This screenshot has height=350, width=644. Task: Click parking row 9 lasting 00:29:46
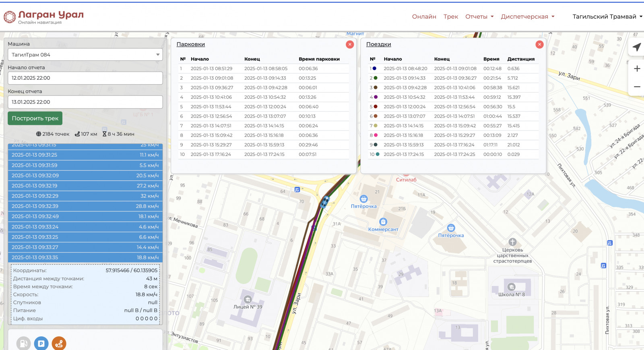pyautogui.click(x=264, y=145)
